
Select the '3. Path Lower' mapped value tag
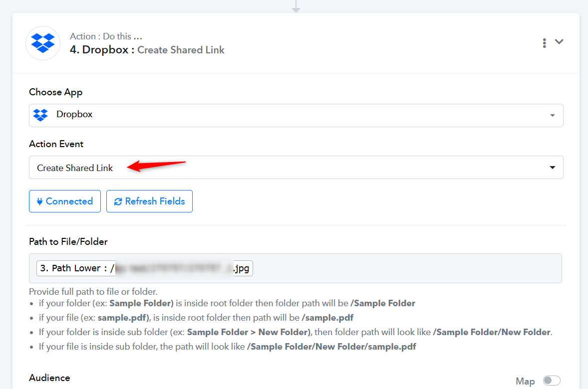click(x=145, y=268)
